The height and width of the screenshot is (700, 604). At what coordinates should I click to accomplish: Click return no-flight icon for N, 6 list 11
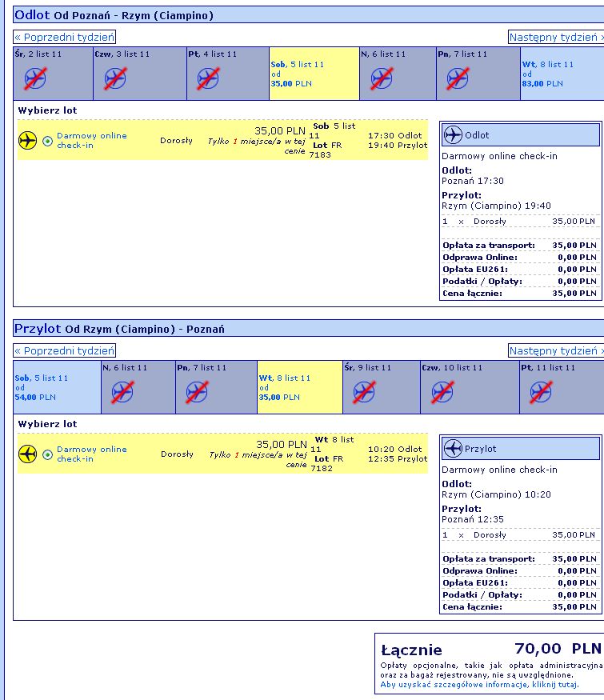(x=122, y=392)
